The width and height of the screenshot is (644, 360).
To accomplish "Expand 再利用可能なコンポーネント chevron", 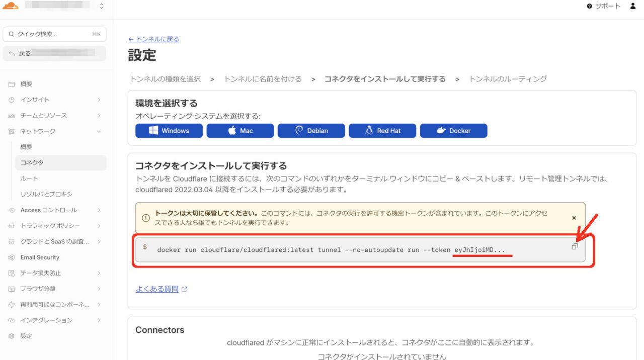I will (x=99, y=305).
